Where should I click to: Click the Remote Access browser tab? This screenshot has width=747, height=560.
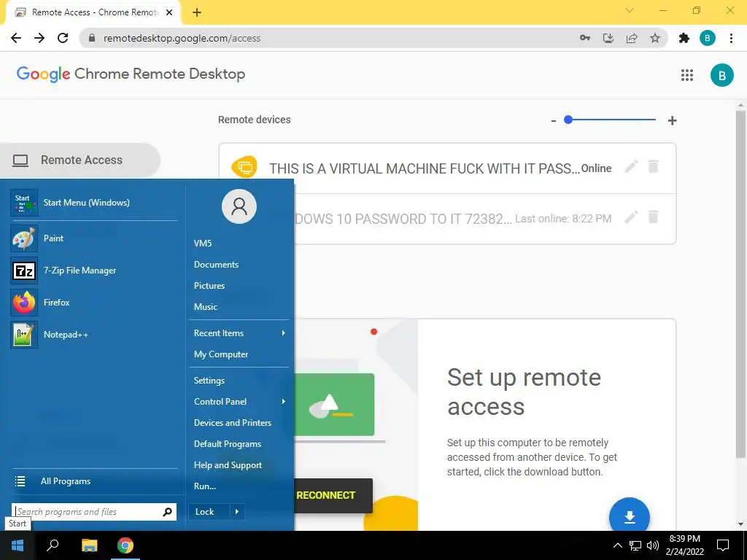tap(93, 12)
